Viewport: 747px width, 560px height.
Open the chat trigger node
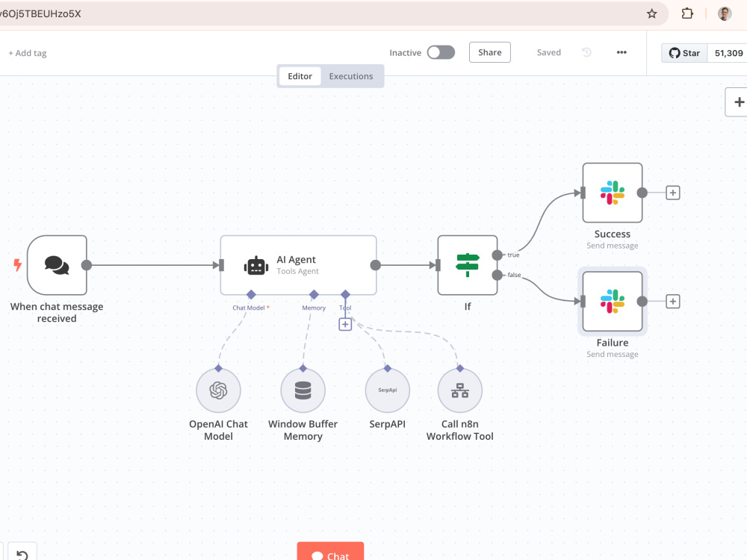(58, 265)
